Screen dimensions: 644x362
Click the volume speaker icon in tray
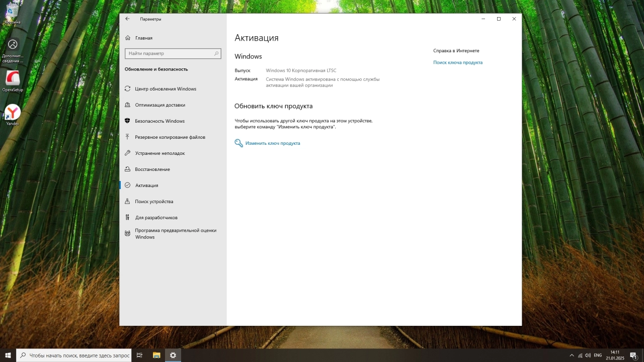(x=588, y=355)
